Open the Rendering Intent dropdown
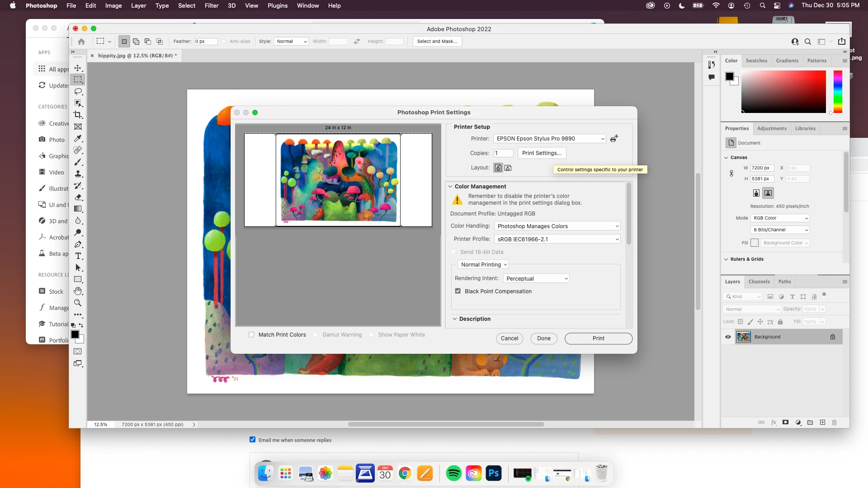 (536, 279)
